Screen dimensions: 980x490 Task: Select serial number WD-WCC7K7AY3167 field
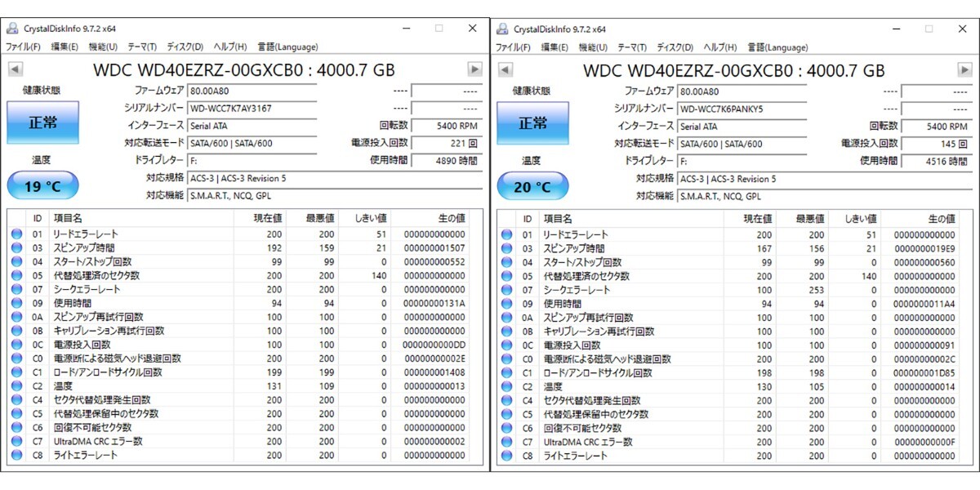pos(252,109)
